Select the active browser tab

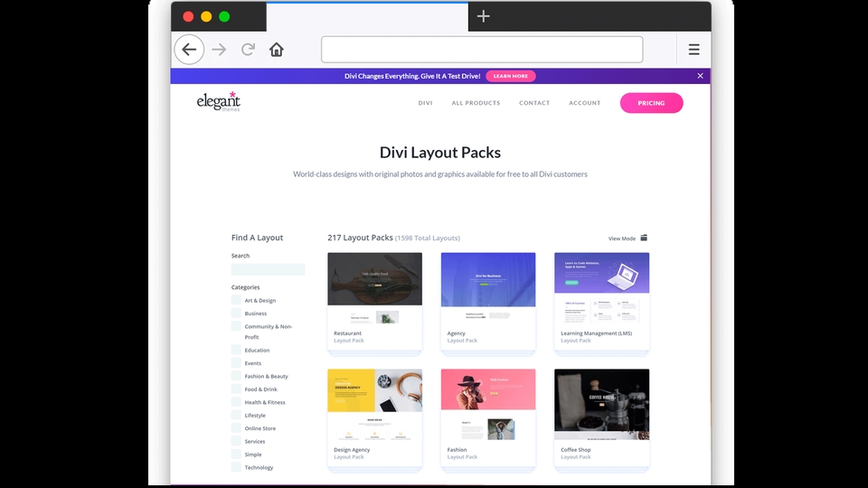point(367,16)
